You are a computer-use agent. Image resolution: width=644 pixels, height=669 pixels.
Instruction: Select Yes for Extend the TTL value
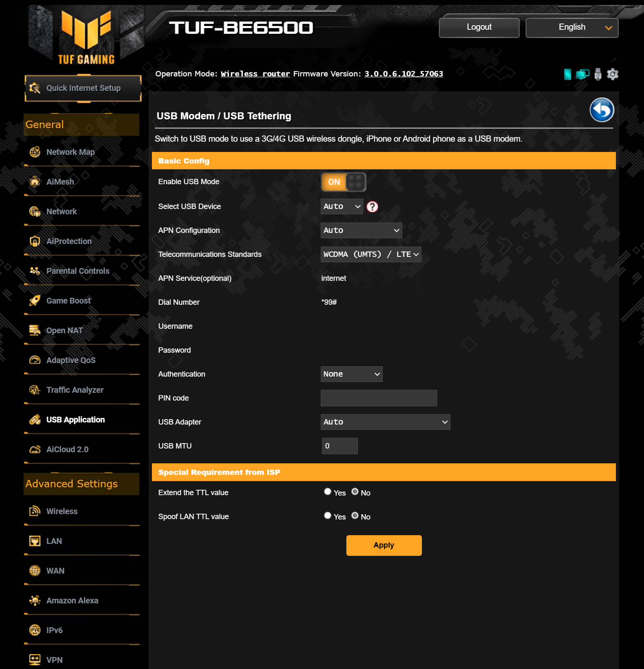(328, 491)
